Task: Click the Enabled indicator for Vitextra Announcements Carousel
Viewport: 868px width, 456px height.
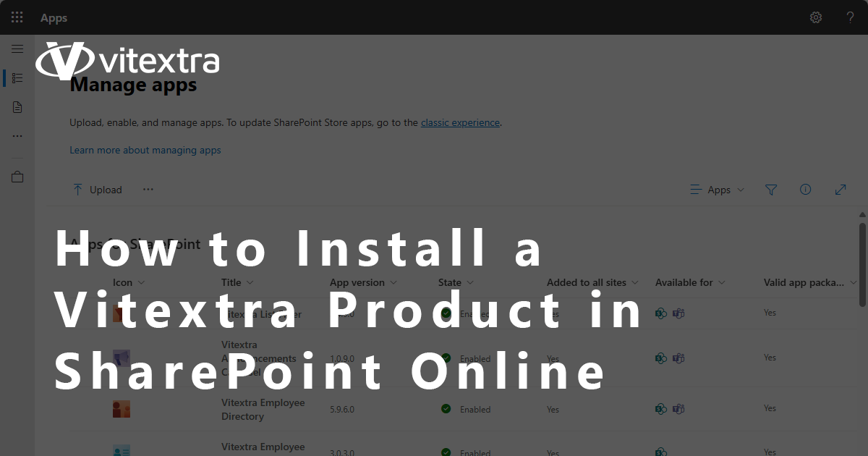Action: [446, 358]
